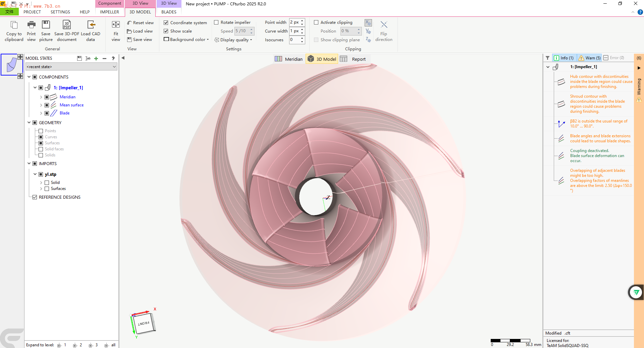Viewport: 644px width, 348px height.
Task: Expand the Meridian tree node
Action: pyautogui.click(x=41, y=97)
